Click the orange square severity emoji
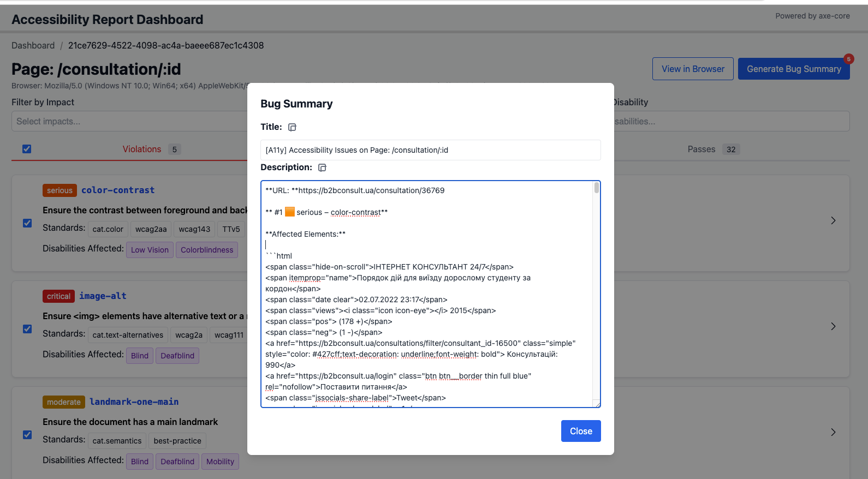This screenshot has width=868, height=479. pyautogui.click(x=290, y=212)
